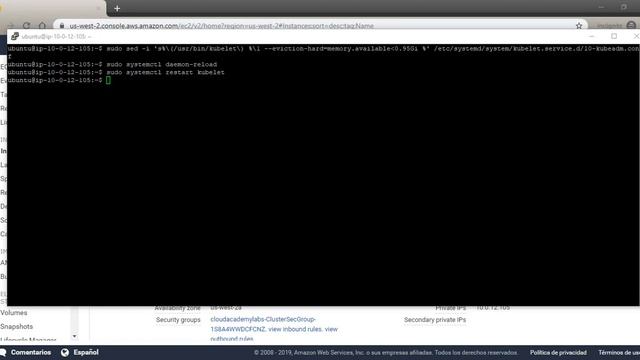Open Snapshots in the EC2 sidebar
640x360 pixels.
17,327
